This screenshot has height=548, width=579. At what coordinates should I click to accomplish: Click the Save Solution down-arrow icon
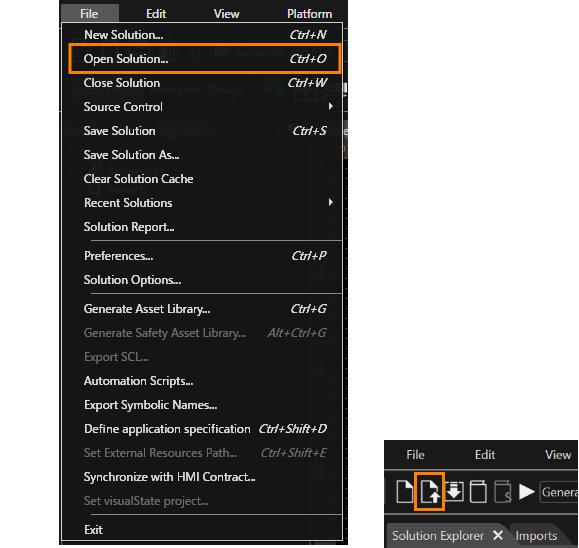point(454,491)
